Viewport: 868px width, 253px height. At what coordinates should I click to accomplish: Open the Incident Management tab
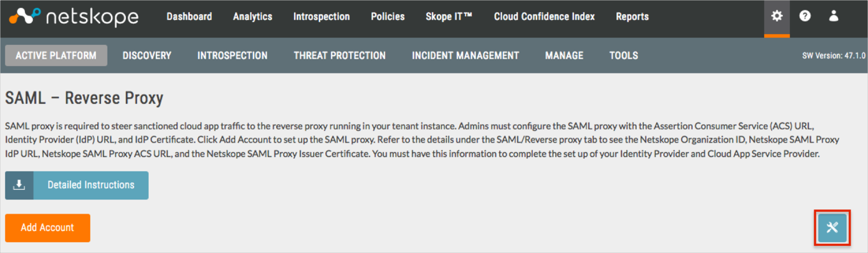pyautogui.click(x=465, y=55)
